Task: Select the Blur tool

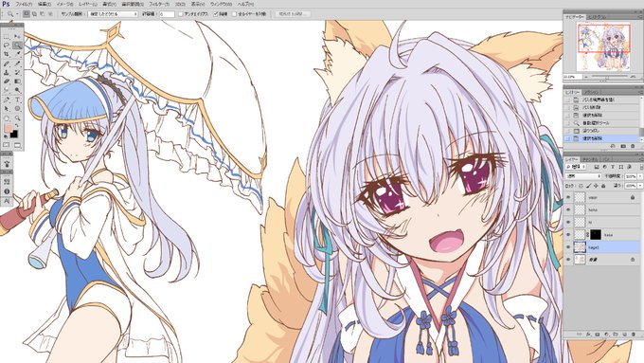Action: [x=7, y=90]
